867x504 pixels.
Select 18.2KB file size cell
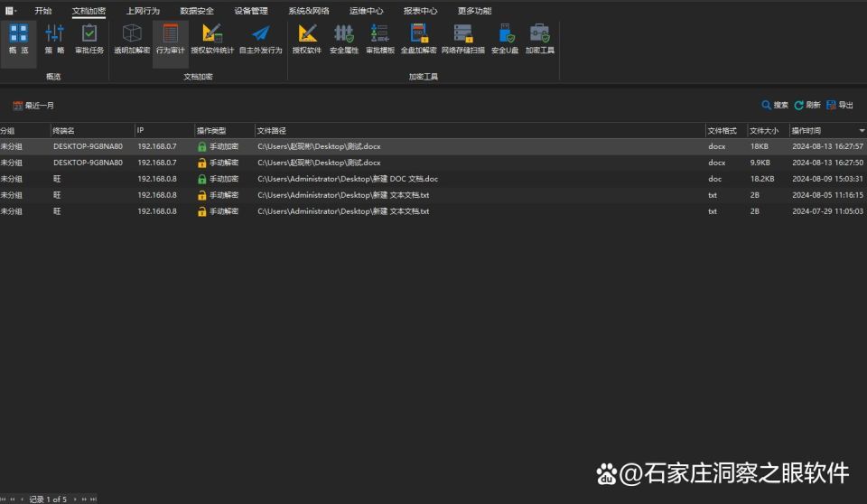click(x=762, y=179)
